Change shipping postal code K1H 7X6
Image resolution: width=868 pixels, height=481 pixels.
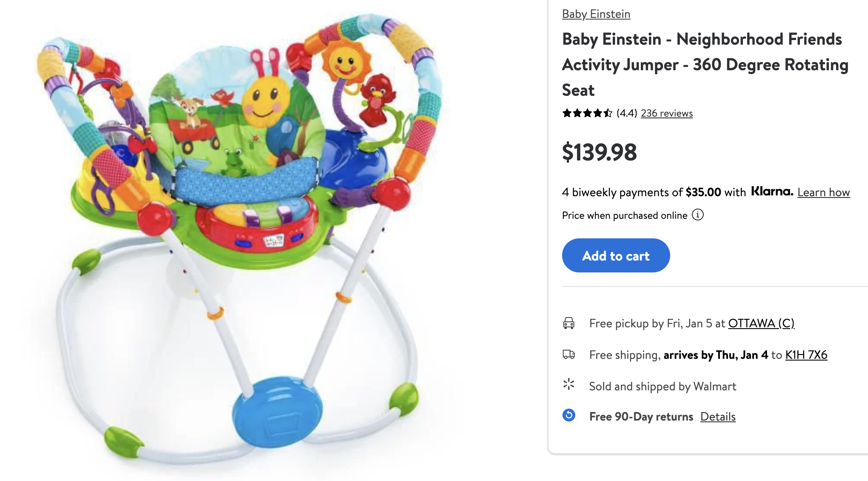pos(806,355)
